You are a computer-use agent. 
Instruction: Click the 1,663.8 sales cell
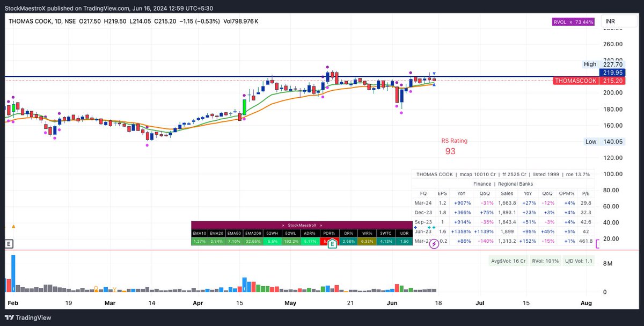(507, 203)
